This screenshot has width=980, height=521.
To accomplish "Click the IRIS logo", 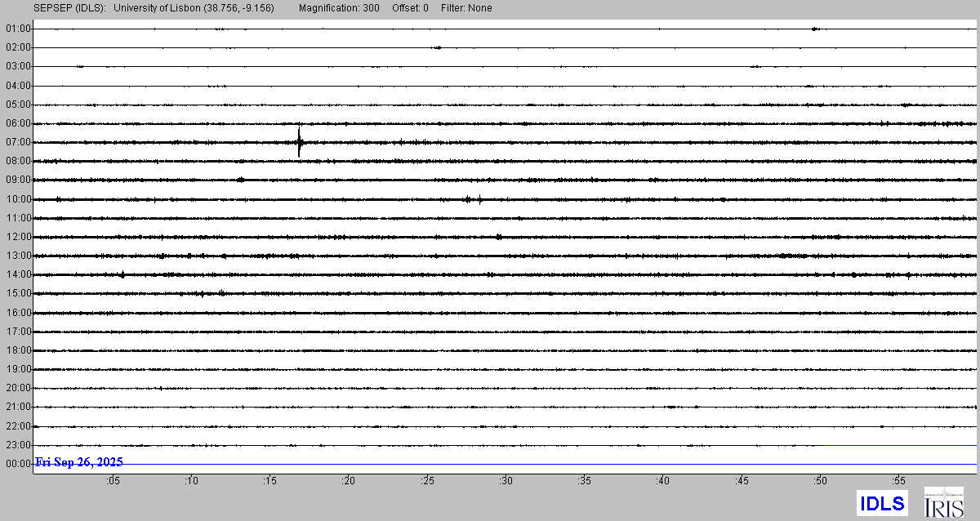I will (x=943, y=503).
